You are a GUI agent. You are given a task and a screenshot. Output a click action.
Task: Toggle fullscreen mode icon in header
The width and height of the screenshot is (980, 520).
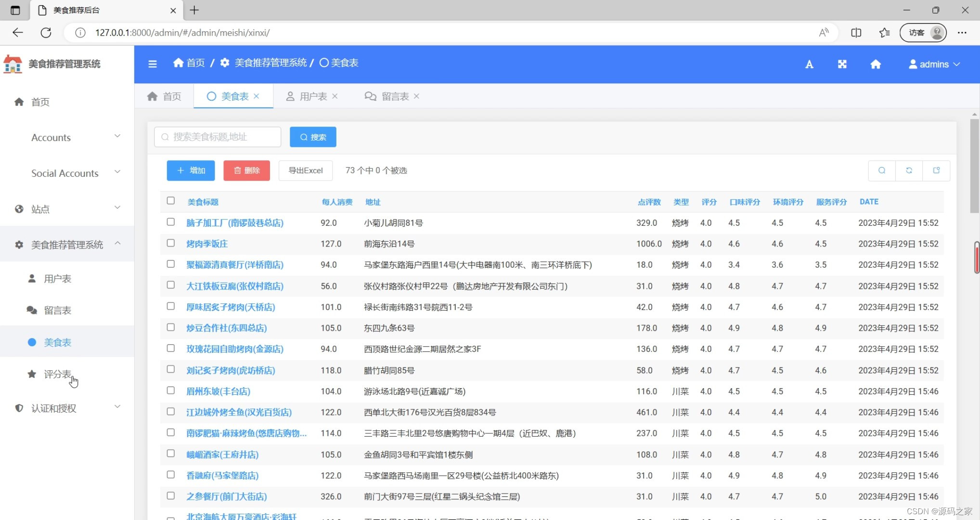click(x=842, y=64)
